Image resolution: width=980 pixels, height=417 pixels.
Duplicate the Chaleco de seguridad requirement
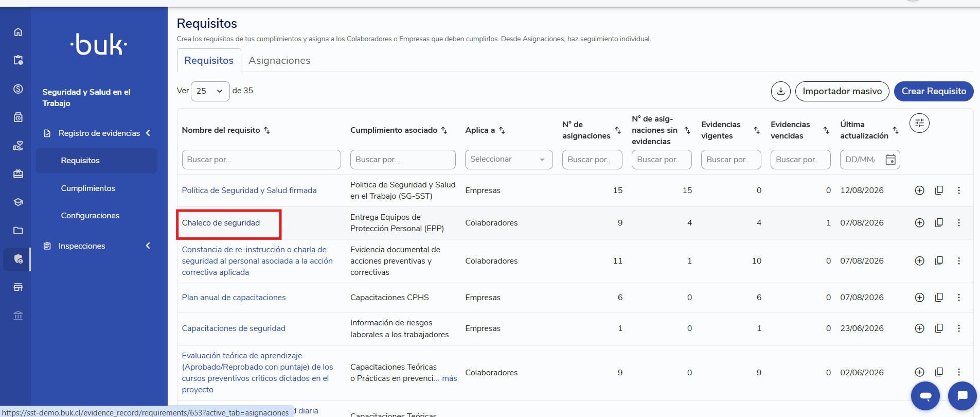[939, 223]
